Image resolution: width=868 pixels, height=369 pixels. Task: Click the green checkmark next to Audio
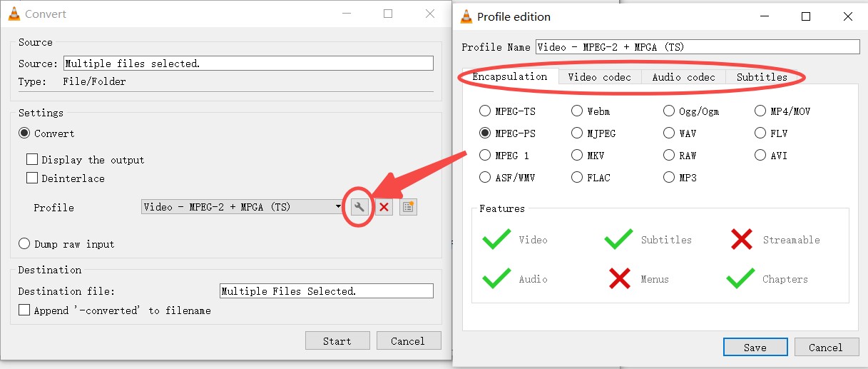496,278
